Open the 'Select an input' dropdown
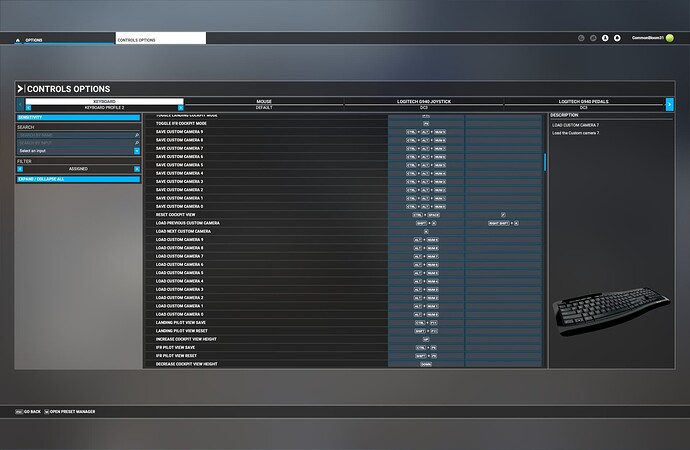 [78, 150]
